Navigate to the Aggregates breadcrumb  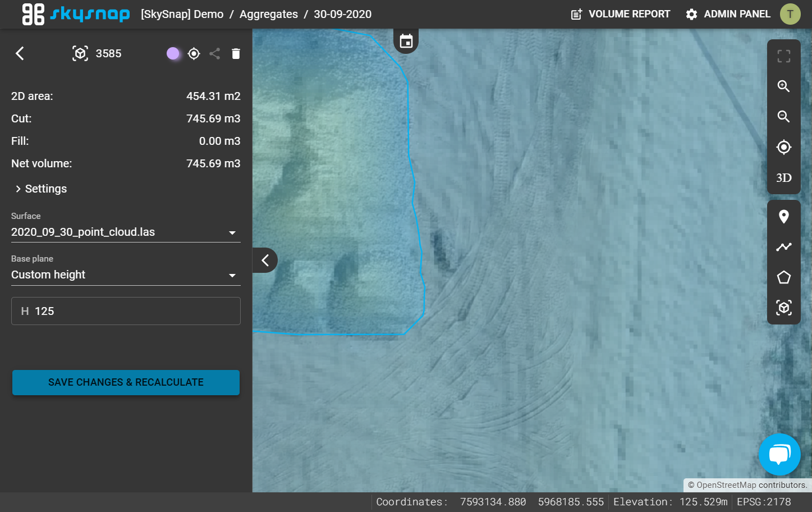tap(269, 14)
